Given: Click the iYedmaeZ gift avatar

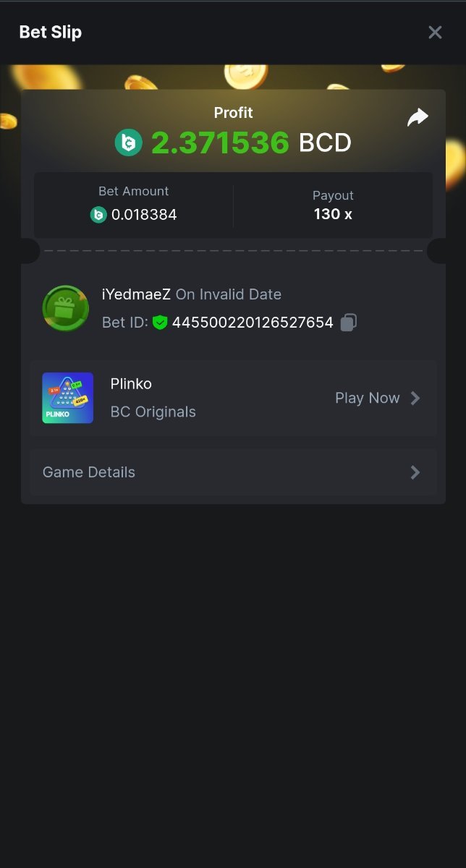Looking at the screenshot, I should click(x=66, y=308).
